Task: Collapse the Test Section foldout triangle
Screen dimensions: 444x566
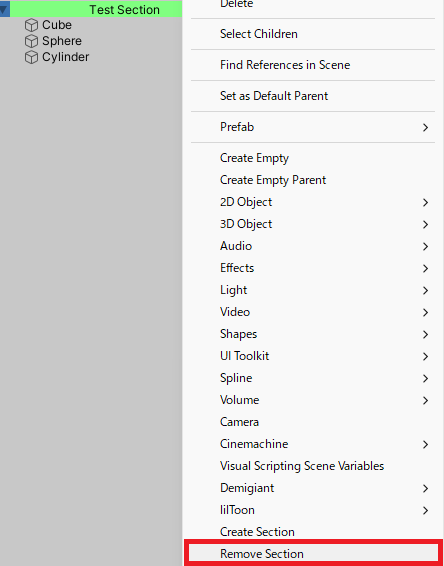Action: tap(4, 9)
